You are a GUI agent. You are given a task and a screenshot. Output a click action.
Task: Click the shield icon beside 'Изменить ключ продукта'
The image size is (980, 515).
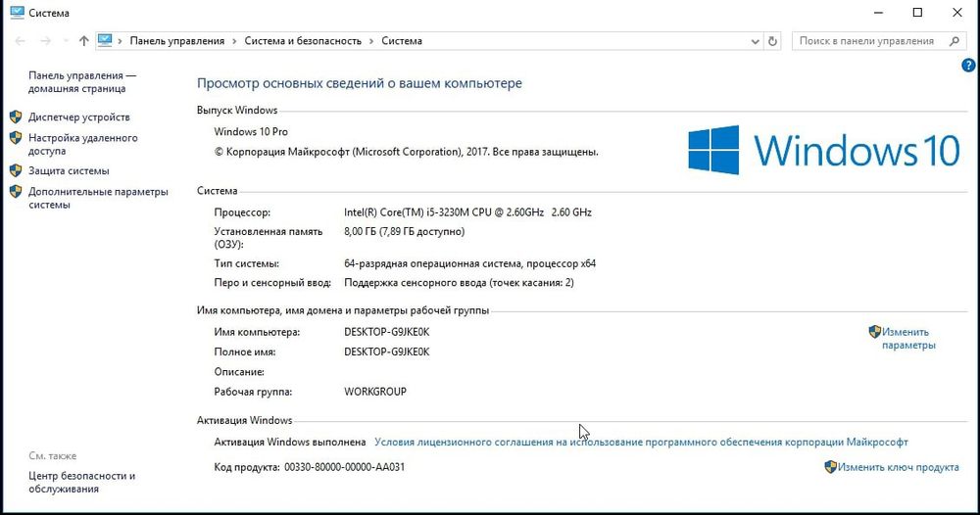coord(831,466)
